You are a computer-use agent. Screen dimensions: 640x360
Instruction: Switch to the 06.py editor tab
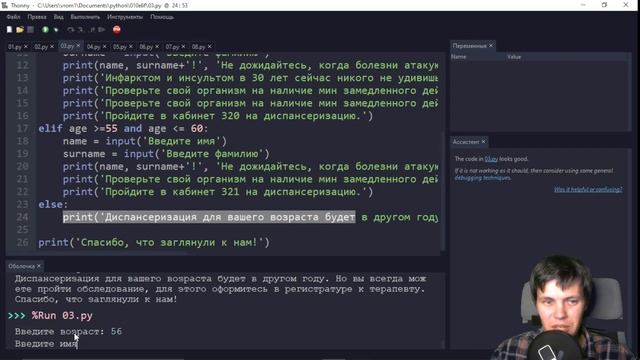(x=146, y=47)
